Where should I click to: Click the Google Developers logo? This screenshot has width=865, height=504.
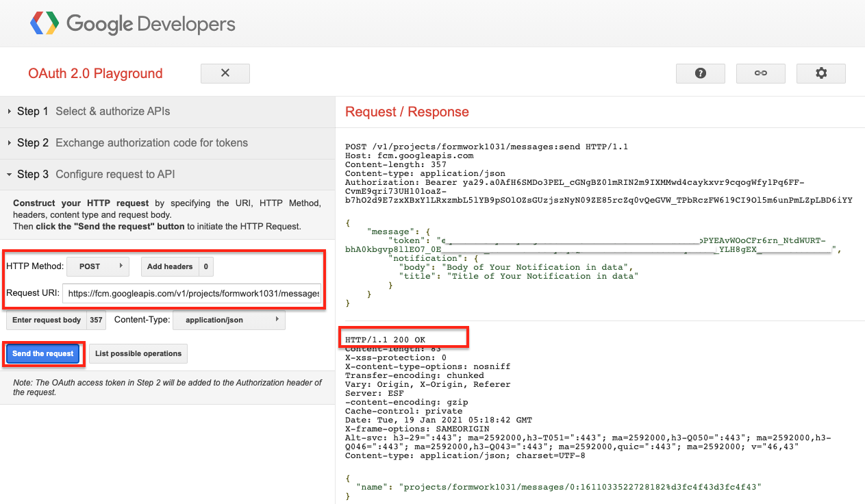point(133,25)
